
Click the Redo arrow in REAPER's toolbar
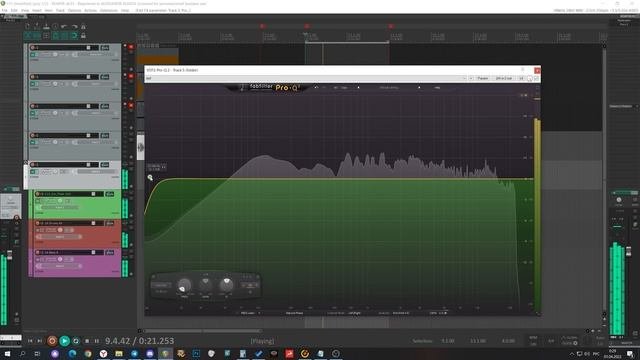click(x=74, y=27)
